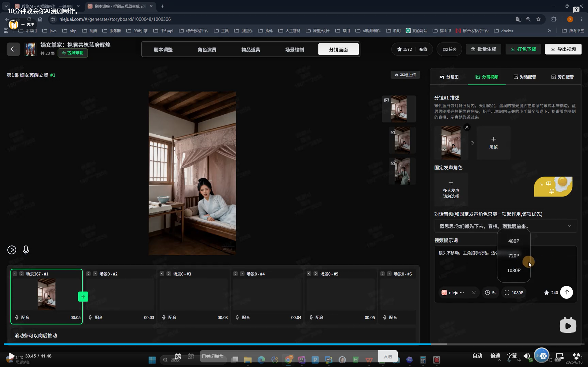This screenshot has width=588, height=367.
Task: Go to 场景绘制 step
Action: (x=294, y=50)
